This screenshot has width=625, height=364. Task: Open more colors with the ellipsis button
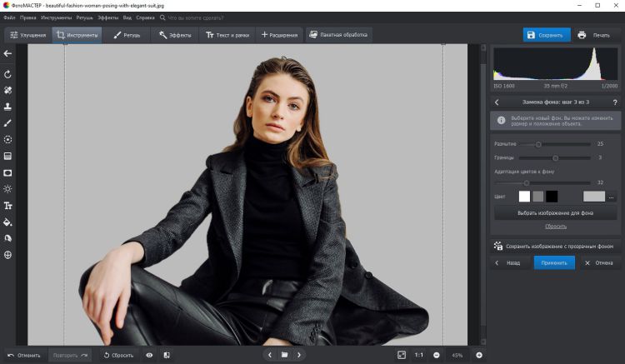(x=611, y=197)
